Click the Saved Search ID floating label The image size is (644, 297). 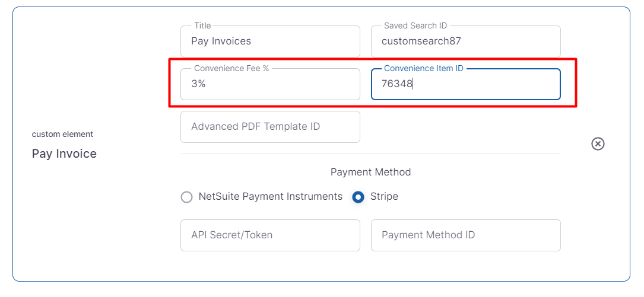coord(415,26)
